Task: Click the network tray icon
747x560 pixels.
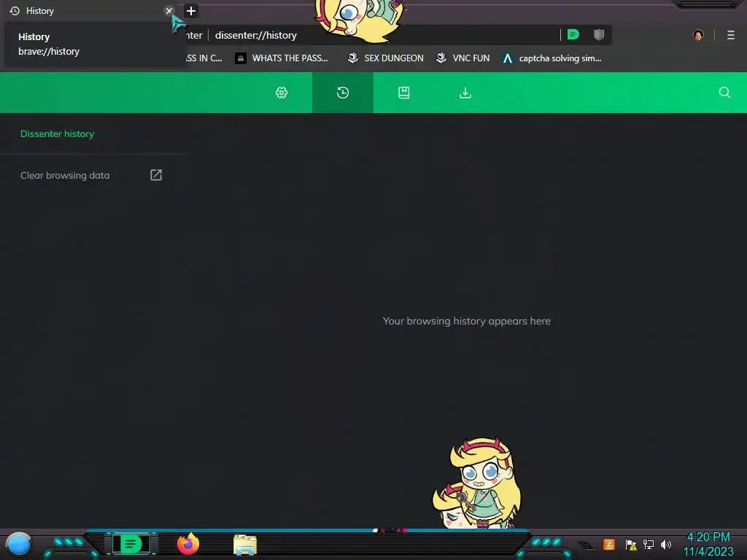Action: click(649, 544)
